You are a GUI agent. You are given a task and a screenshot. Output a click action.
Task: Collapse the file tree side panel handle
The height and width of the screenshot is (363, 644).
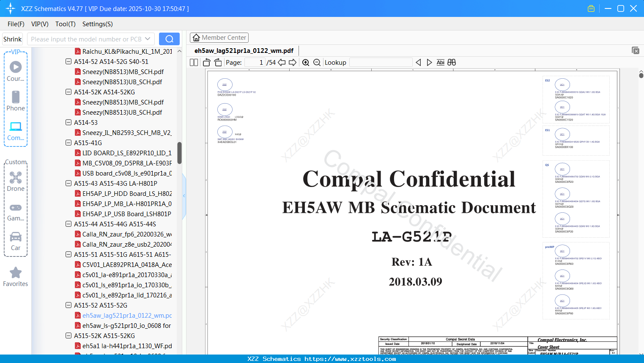pyautogui.click(x=184, y=195)
